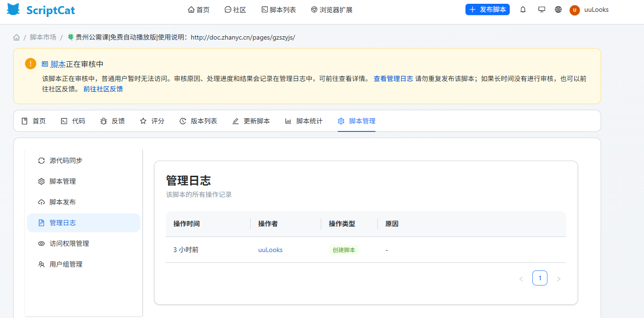The image size is (644, 318).
Task: Switch to the 更新脚本 tab
Action: coord(251,121)
